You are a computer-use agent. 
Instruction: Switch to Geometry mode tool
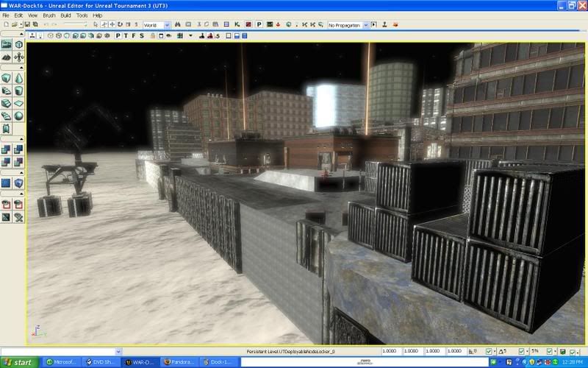(x=19, y=44)
